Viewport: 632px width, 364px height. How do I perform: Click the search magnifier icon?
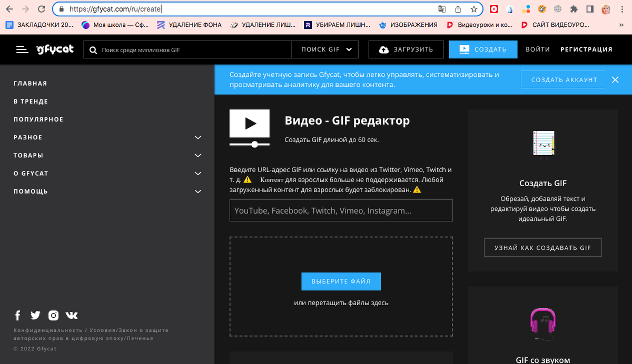pyautogui.click(x=93, y=50)
